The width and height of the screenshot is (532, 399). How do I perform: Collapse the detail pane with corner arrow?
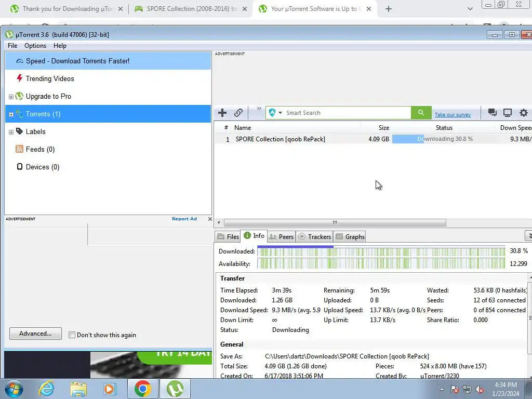pos(528,235)
